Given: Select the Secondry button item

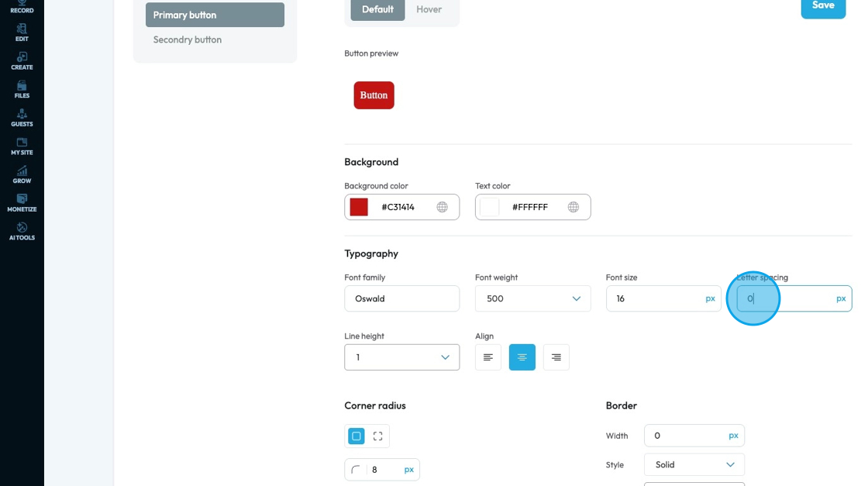Looking at the screenshot, I should point(187,40).
